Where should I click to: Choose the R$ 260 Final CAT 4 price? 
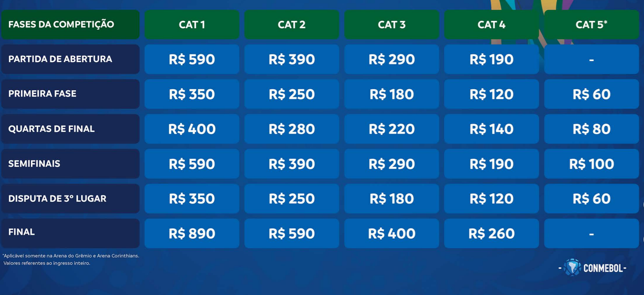tap(491, 234)
